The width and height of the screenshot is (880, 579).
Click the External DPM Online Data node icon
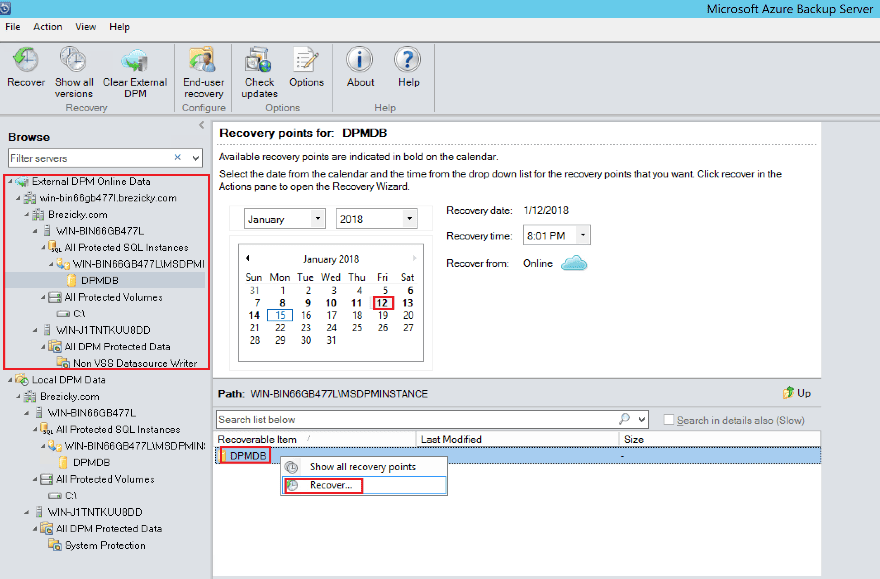pos(22,181)
